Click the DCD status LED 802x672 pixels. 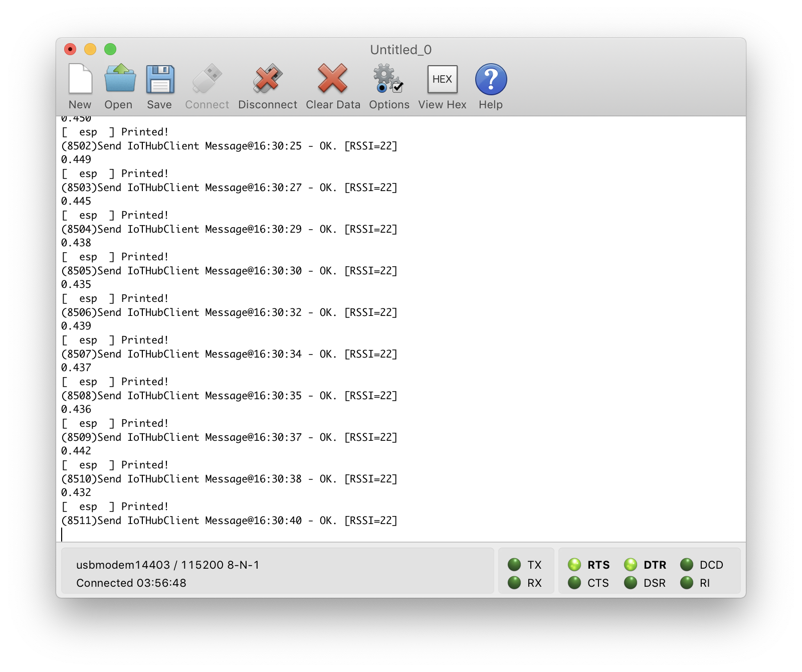(687, 565)
